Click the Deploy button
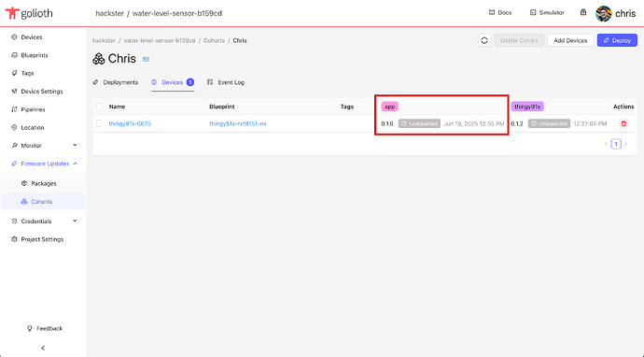Image resolution: width=644 pixels, height=357 pixels. click(617, 40)
